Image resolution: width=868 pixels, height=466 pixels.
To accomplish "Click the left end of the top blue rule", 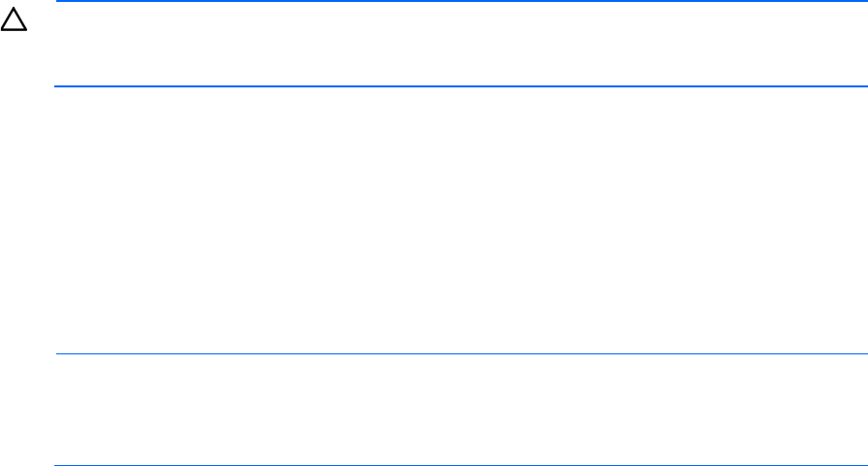I will click(x=58, y=2).
